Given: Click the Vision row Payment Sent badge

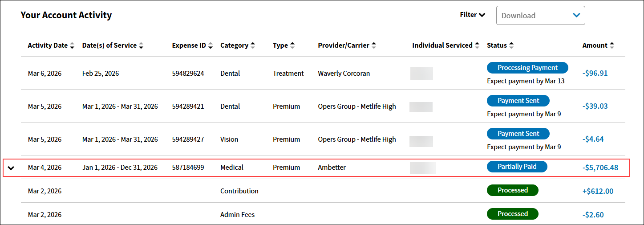Looking at the screenshot, I should [518, 134].
